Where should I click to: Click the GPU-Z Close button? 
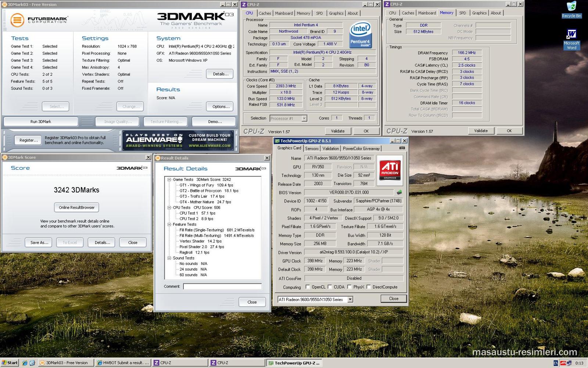pyautogui.click(x=394, y=298)
